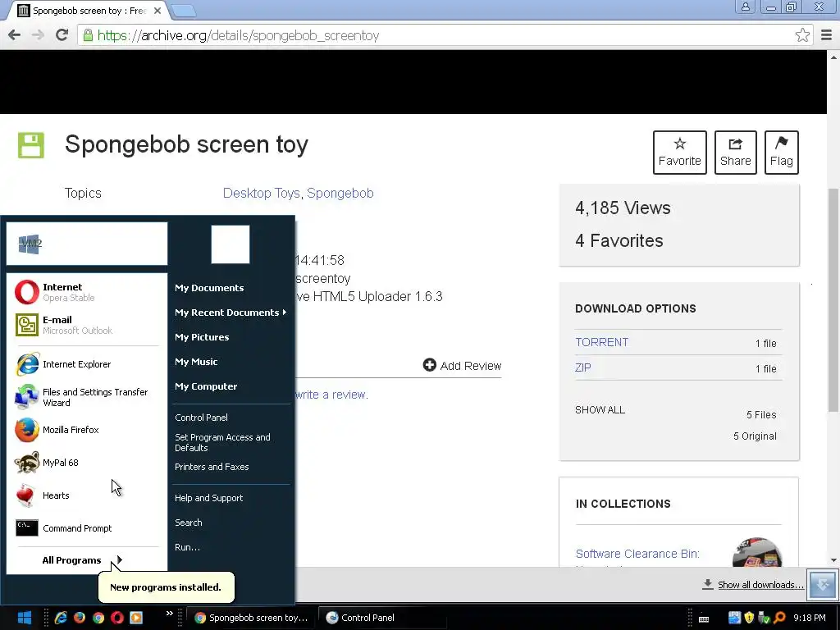Click Chrome quick launch icon in taskbar

click(98, 618)
